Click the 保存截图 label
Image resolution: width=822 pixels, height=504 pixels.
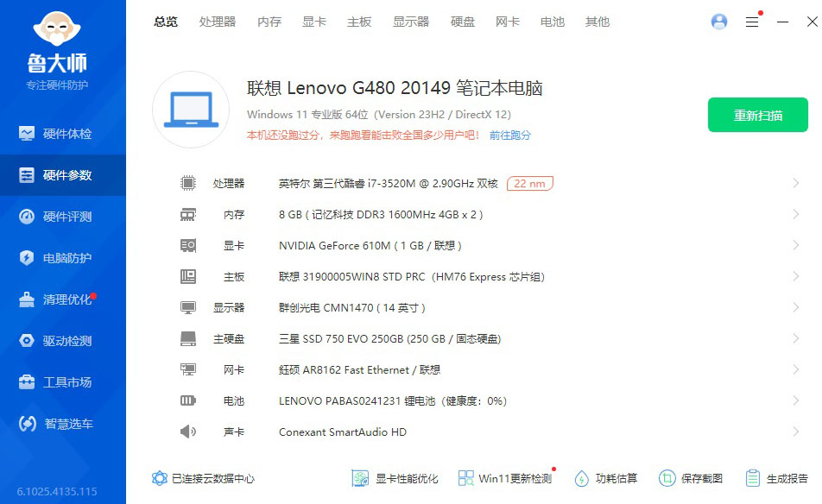[702, 478]
